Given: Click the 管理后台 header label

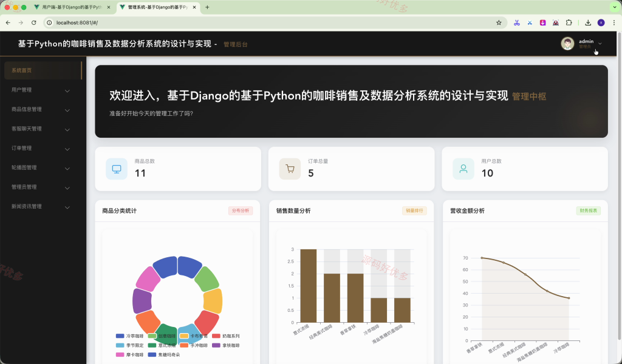Looking at the screenshot, I should coord(236,44).
